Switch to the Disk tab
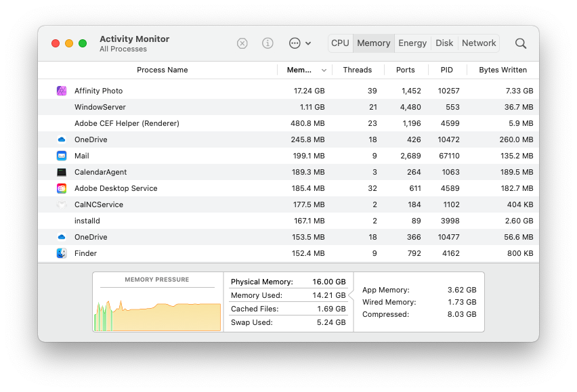 pyautogui.click(x=444, y=43)
